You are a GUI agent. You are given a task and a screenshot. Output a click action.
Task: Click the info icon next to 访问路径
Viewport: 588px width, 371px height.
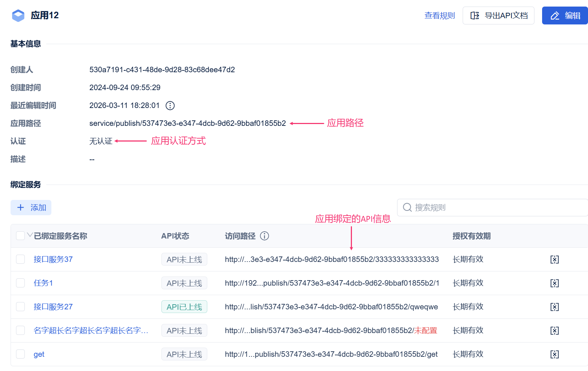click(264, 236)
